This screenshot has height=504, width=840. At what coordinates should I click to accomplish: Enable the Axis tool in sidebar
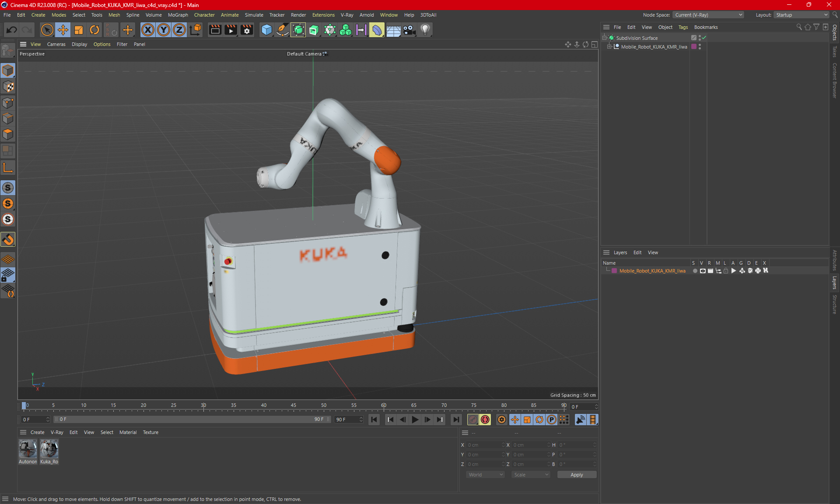tap(8, 168)
